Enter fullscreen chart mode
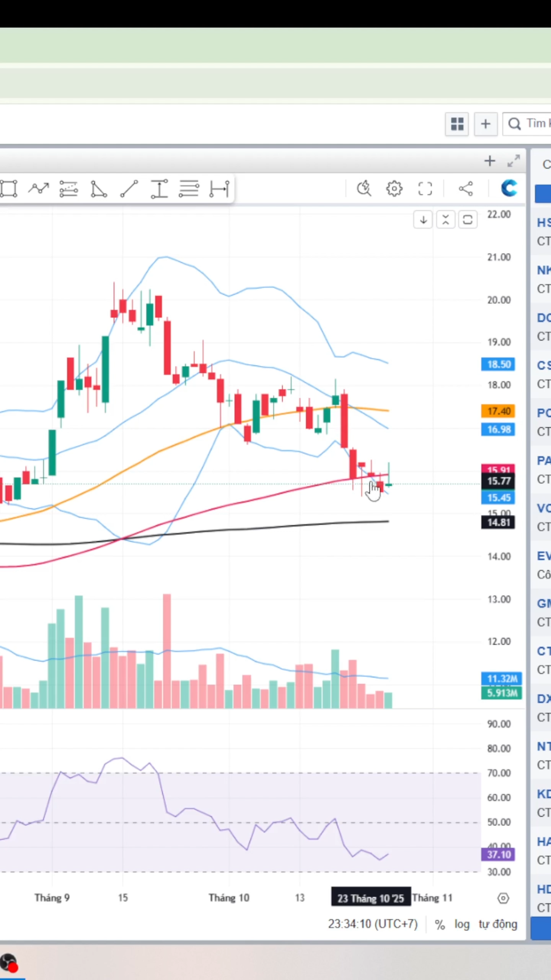The height and width of the screenshot is (980, 551). 425,189
